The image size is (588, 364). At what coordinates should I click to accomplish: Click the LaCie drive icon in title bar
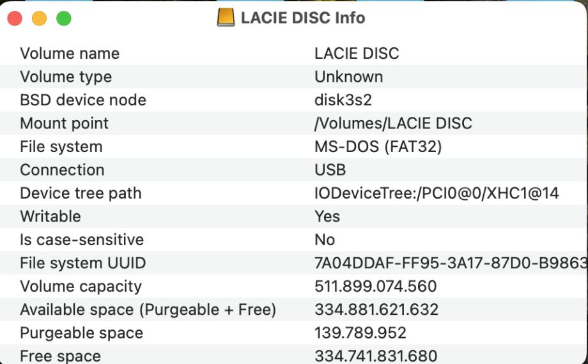tap(226, 17)
